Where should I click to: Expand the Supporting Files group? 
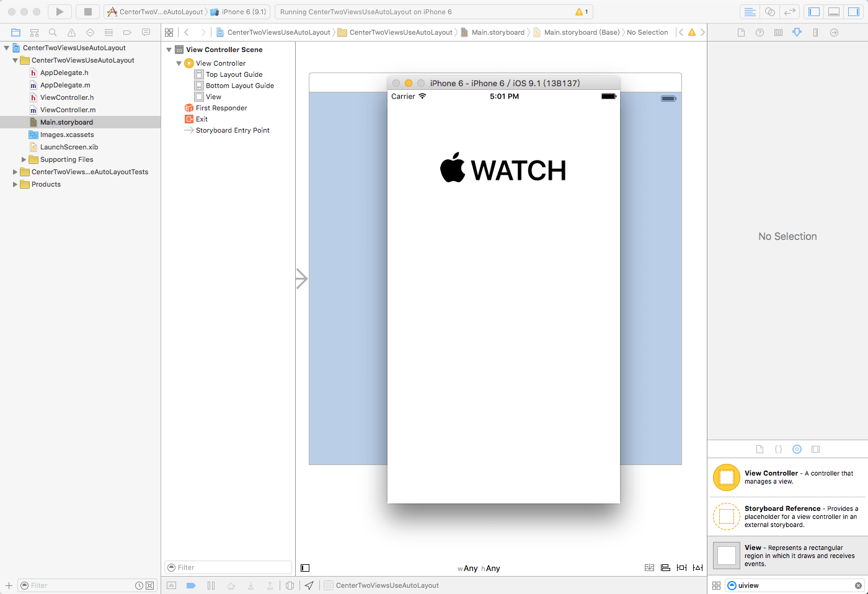click(x=24, y=159)
